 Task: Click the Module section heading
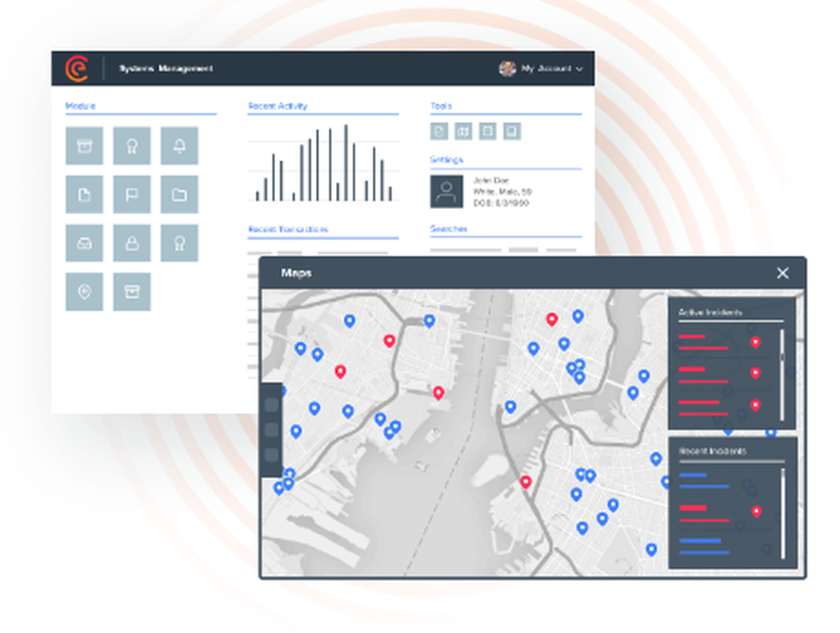pyautogui.click(x=81, y=106)
